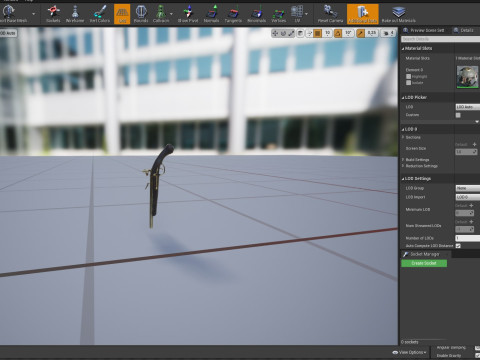Toggle Vertices display
The image size is (480, 360).
pos(278,14)
